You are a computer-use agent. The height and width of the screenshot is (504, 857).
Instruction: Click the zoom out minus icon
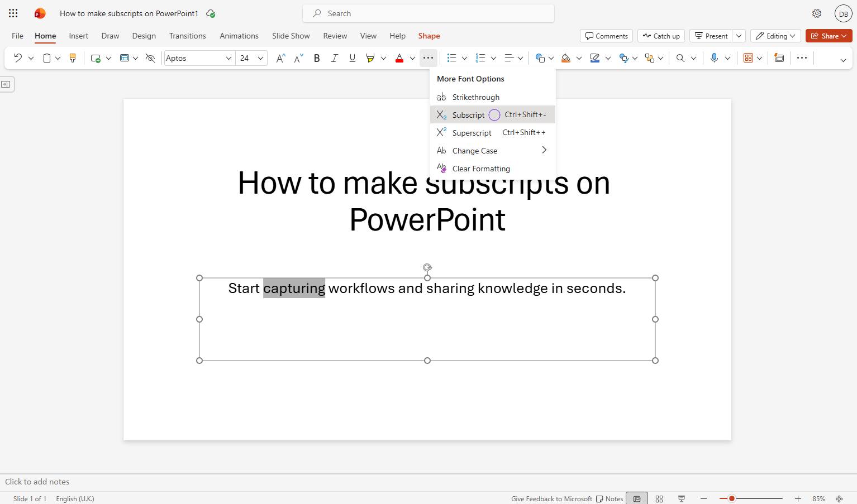[704, 498]
